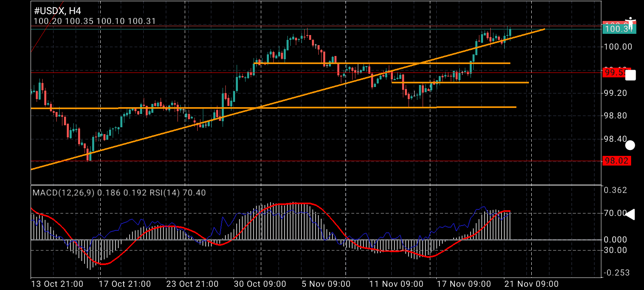
Task: Tap the 17 Oct 21:00 time label
Action: click(x=125, y=284)
